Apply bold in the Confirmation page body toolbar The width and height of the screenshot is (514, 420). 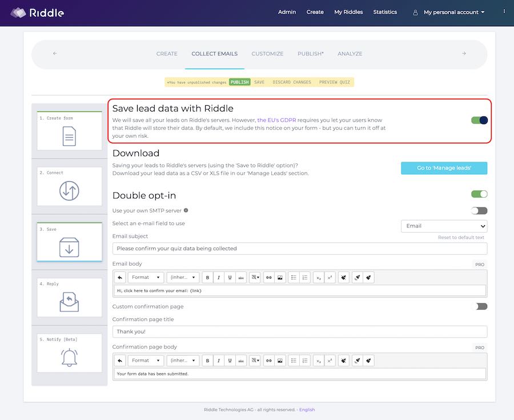pos(207,361)
